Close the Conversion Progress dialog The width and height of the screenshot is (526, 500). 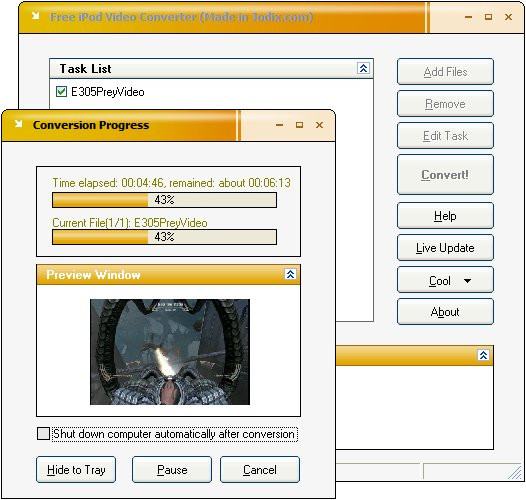pyautogui.click(x=319, y=125)
